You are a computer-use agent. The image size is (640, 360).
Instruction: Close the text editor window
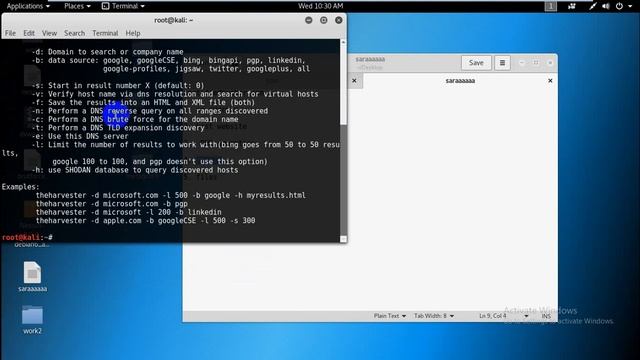click(550, 62)
